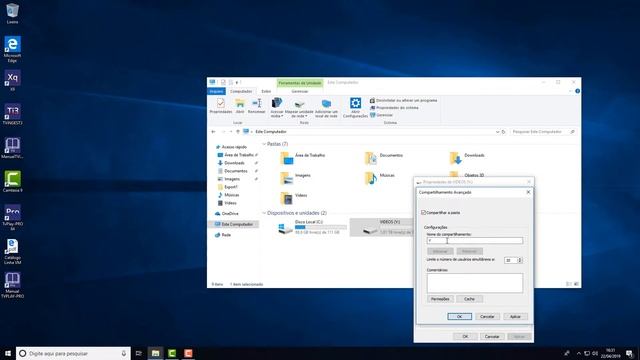
Task: Click the Abrir Configurações gear icon
Action: point(356,108)
